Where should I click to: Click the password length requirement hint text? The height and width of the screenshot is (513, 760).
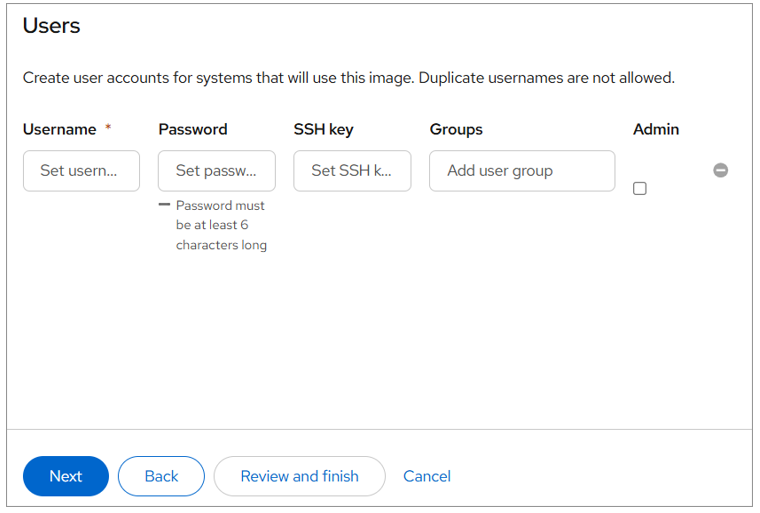[x=221, y=225]
